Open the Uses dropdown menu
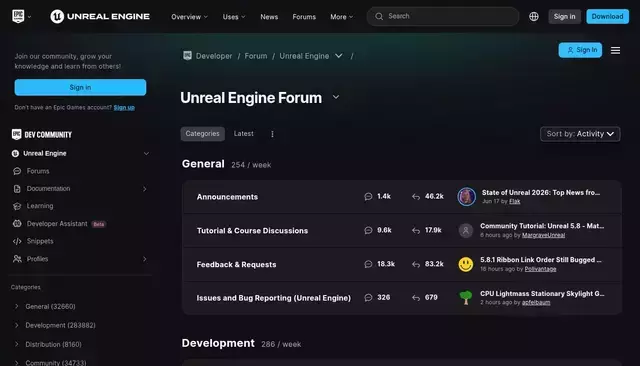The height and width of the screenshot is (366, 640). pyautogui.click(x=234, y=17)
